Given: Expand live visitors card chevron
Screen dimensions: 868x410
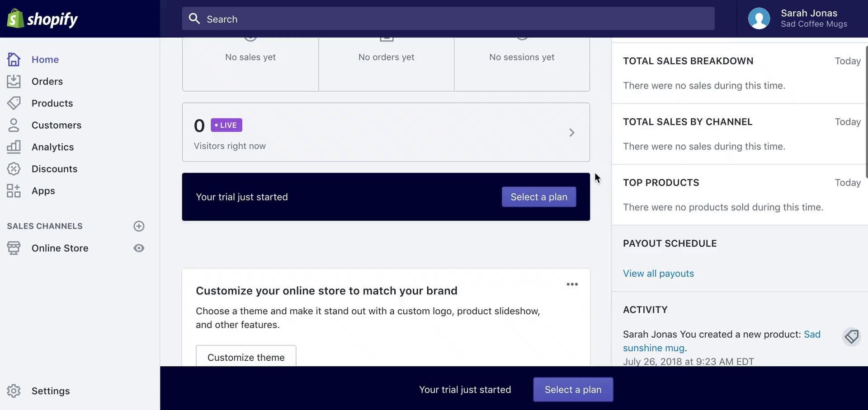Looking at the screenshot, I should click(571, 133).
